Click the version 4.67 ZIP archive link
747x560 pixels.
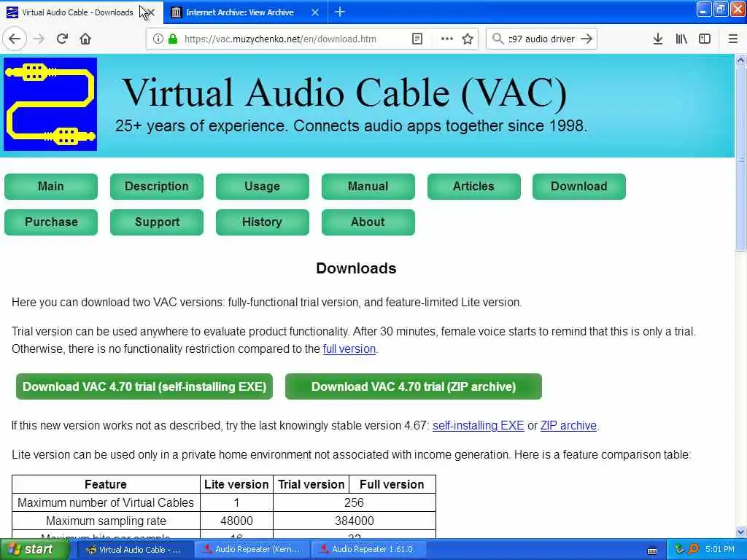pyautogui.click(x=568, y=426)
